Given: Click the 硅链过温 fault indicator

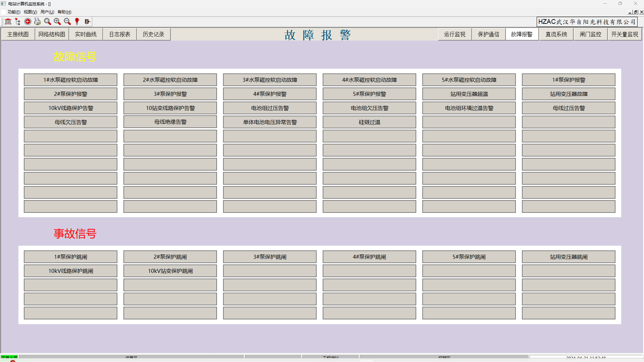Looking at the screenshot, I should [369, 122].
